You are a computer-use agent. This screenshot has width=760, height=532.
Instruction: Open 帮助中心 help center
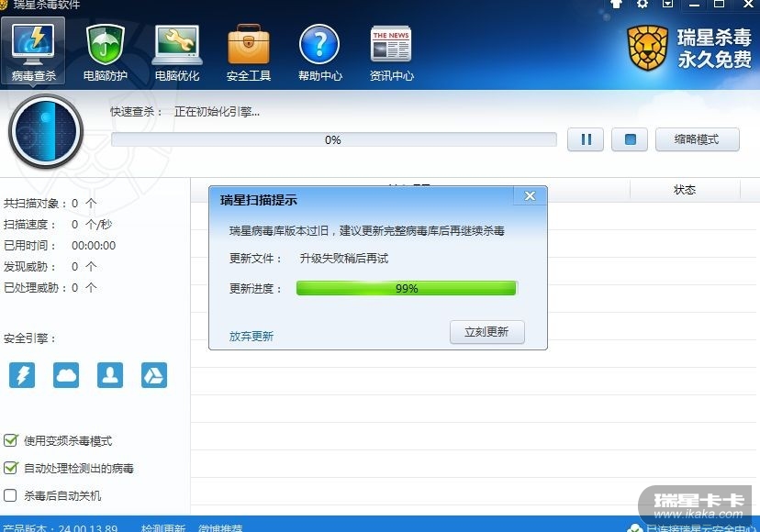pyautogui.click(x=320, y=52)
